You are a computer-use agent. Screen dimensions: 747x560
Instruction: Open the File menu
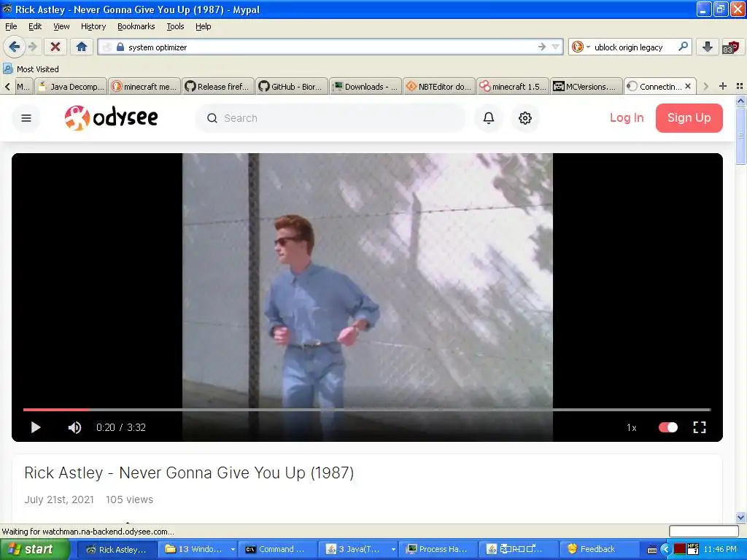click(11, 26)
